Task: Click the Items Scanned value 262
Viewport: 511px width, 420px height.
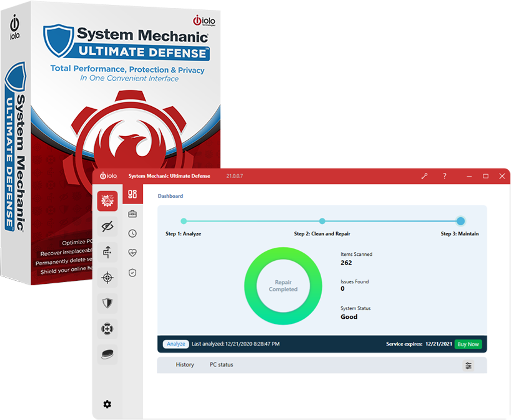Action: point(346,263)
